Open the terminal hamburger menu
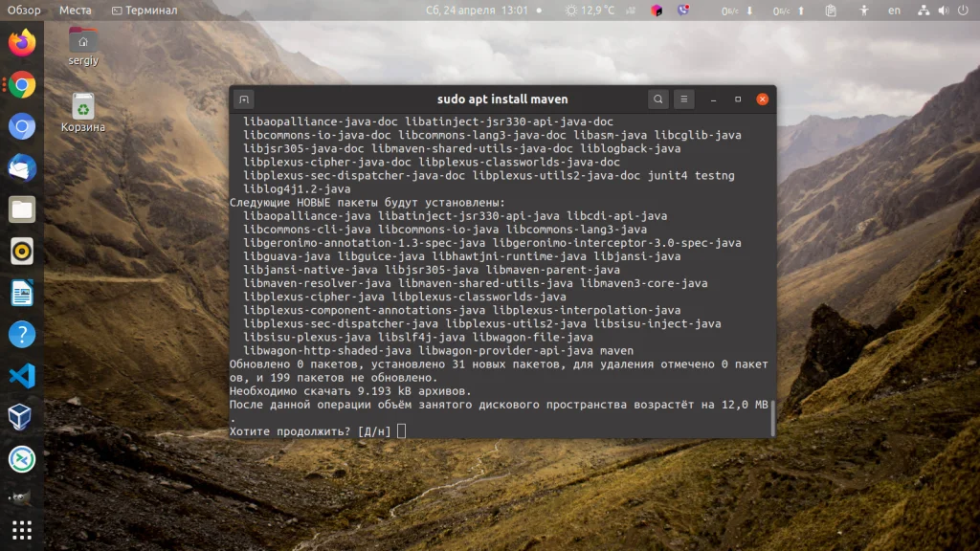Screen dimensions: 980x551 683,99
